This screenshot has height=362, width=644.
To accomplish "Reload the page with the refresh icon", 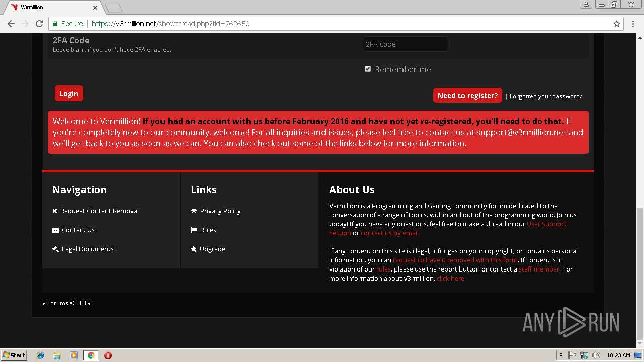I will click(39, 24).
